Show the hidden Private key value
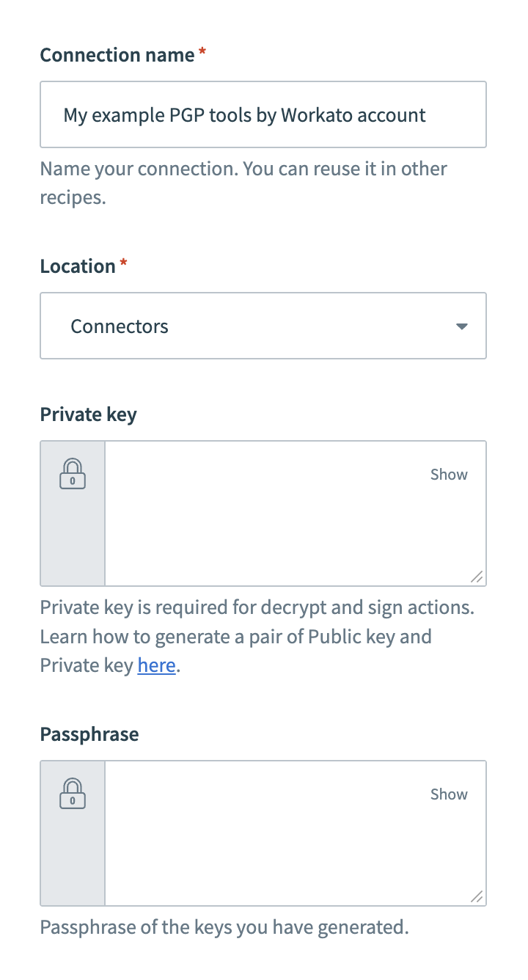 (448, 474)
